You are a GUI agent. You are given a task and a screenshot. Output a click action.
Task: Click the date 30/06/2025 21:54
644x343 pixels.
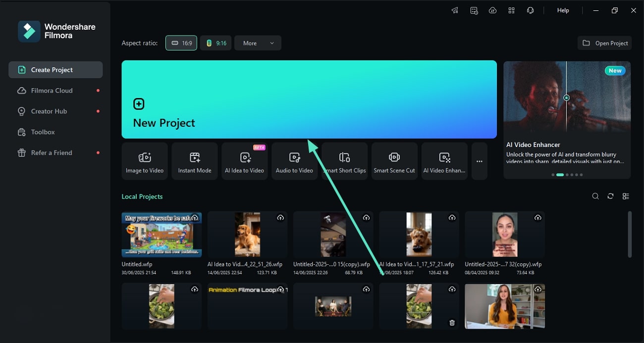(x=139, y=273)
